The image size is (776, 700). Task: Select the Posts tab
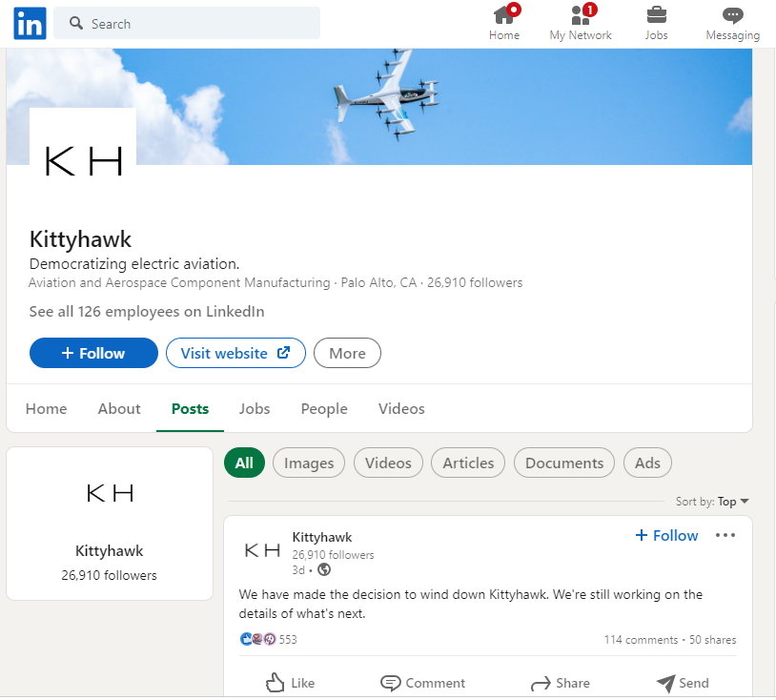[x=190, y=408]
